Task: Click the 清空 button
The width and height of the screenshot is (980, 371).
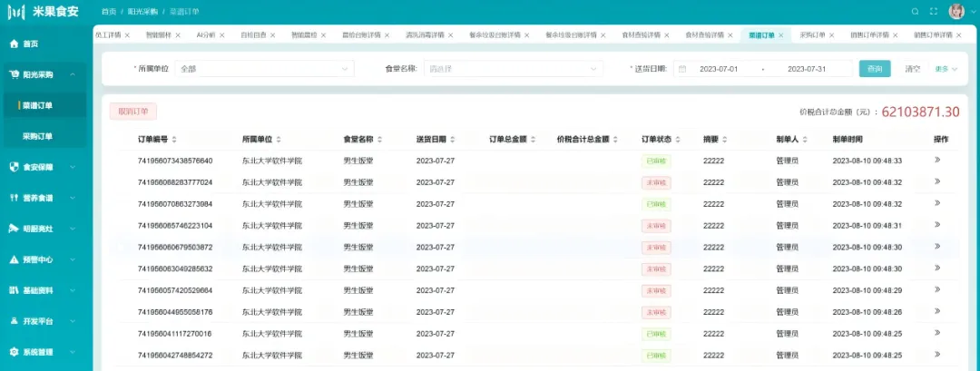Action: click(x=913, y=69)
